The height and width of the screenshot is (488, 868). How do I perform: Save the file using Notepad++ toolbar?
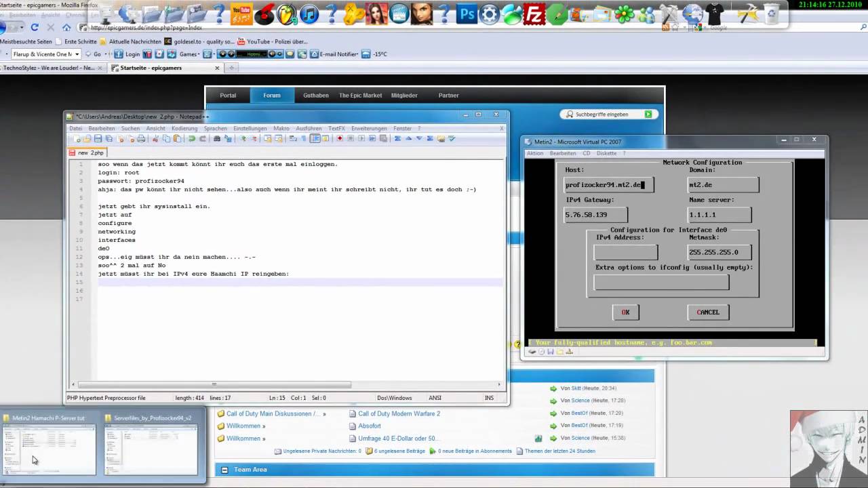(98, 138)
